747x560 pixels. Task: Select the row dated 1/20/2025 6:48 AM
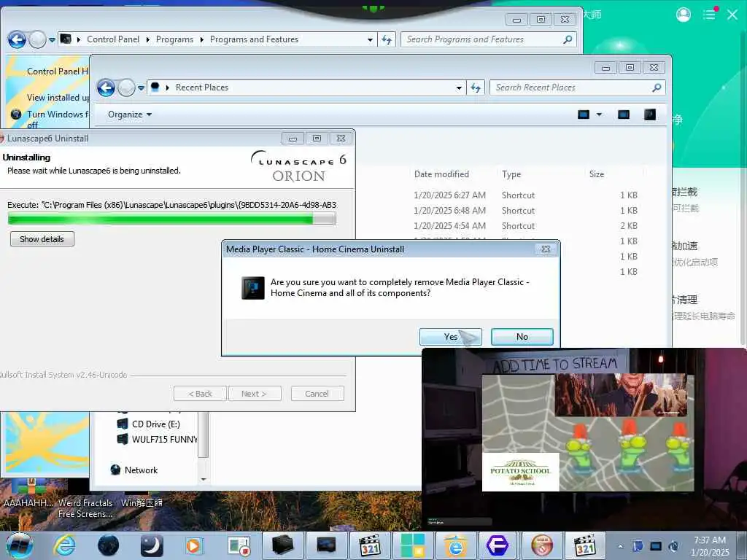point(525,211)
